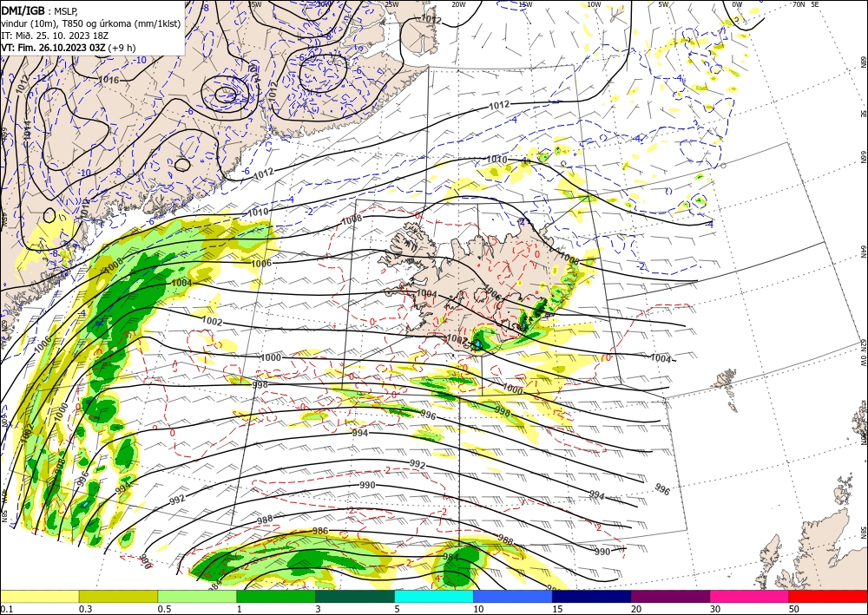Image resolution: width=868 pixels, height=615 pixels.
Task: Click the '0.3' legend value
Action: pyautogui.click(x=85, y=609)
